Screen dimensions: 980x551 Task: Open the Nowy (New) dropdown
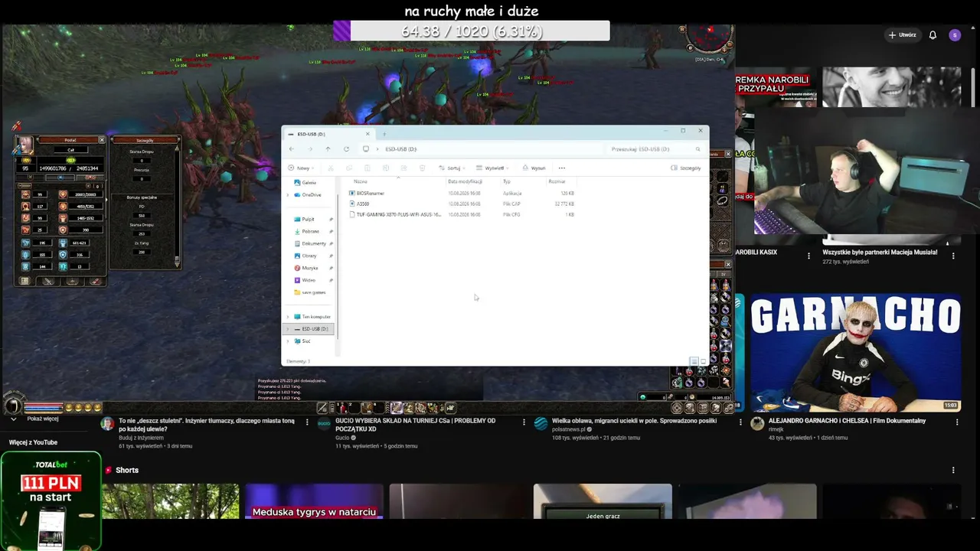coord(300,168)
